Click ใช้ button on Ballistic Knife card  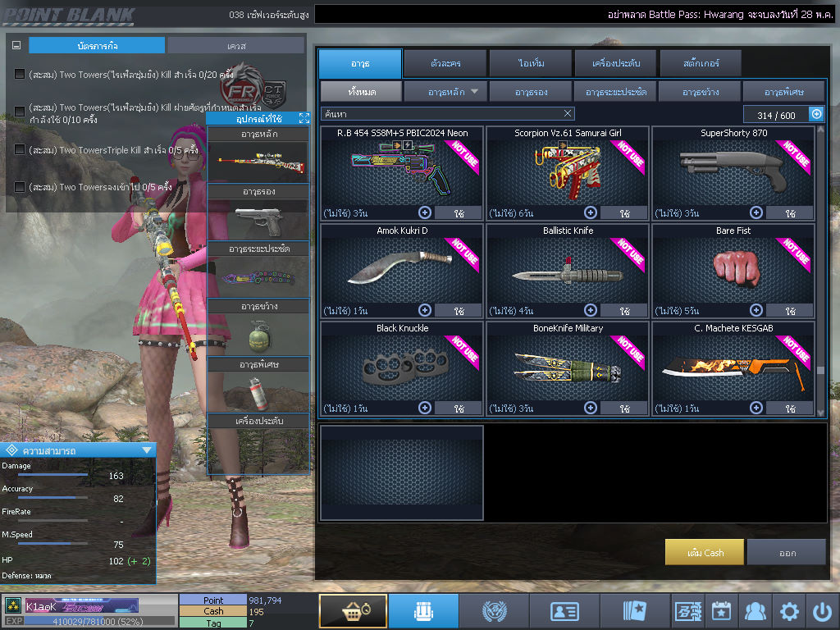pyautogui.click(x=624, y=310)
